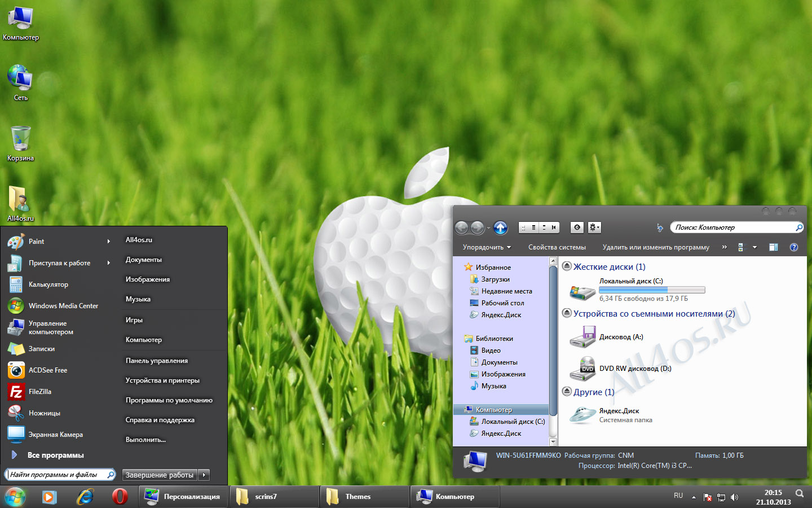Click Локальный диск (C:) usage bar
812x508 pixels.
pyautogui.click(x=652, y=290)
